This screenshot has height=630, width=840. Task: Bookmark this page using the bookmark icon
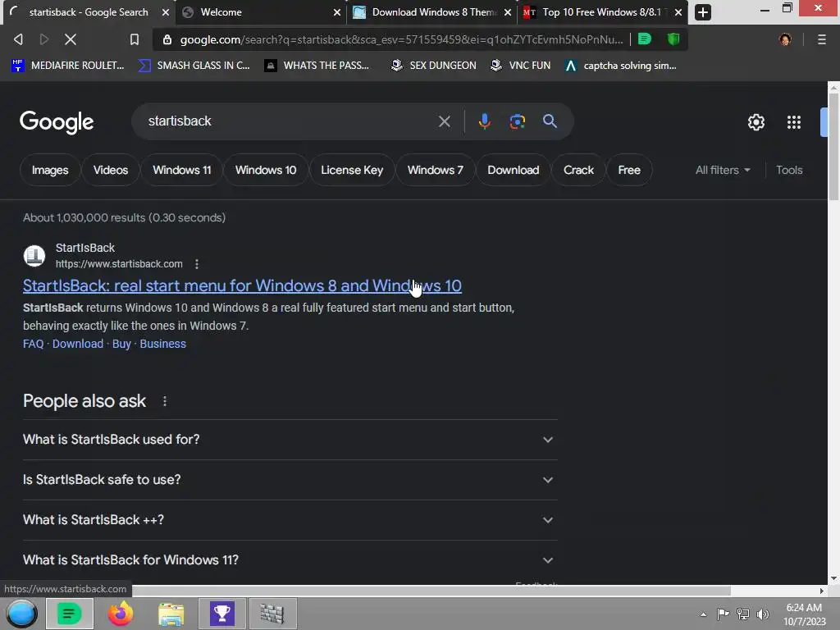coord(135,39)
